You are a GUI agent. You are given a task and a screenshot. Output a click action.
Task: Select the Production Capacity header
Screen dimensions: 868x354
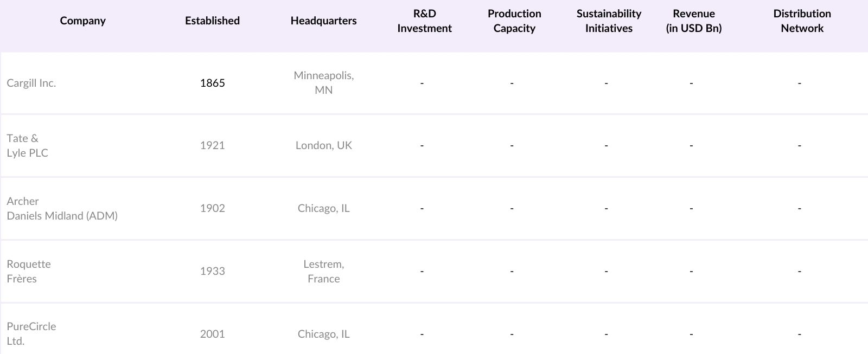(514, 21)
